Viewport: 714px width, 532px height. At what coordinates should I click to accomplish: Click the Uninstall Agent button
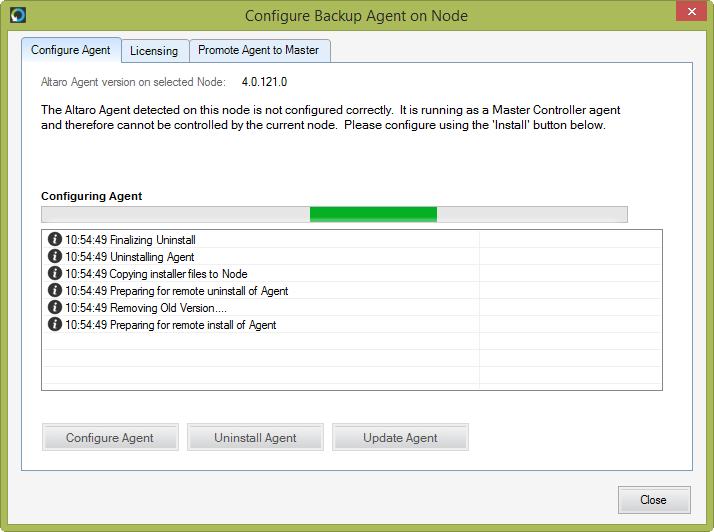255,437
